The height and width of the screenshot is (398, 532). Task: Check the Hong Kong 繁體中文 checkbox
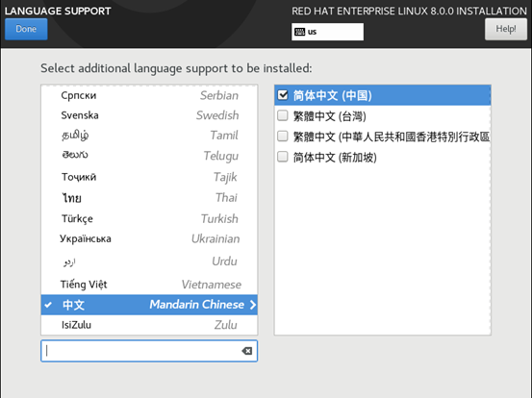(x=283, y=137)
